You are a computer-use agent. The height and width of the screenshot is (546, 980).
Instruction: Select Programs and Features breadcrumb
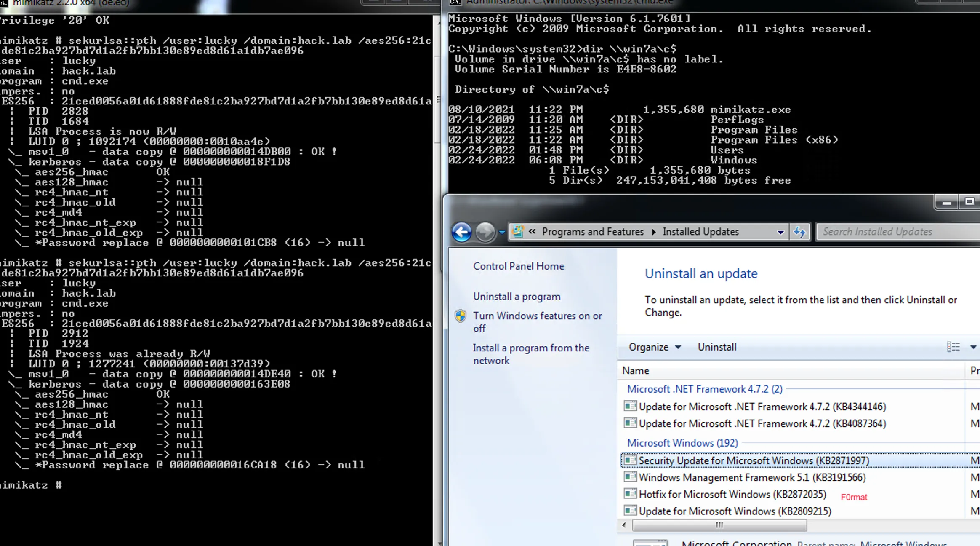click(x=592, y=232)
